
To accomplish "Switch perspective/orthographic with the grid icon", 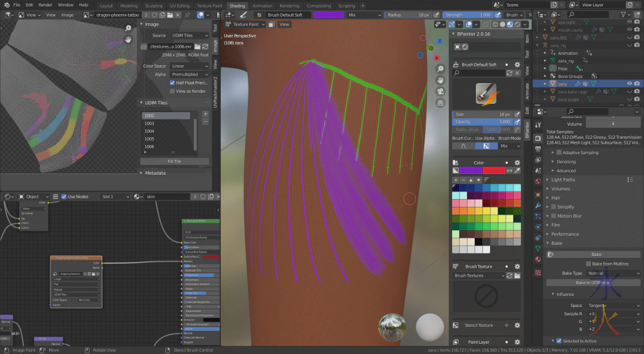I will 440,103.
